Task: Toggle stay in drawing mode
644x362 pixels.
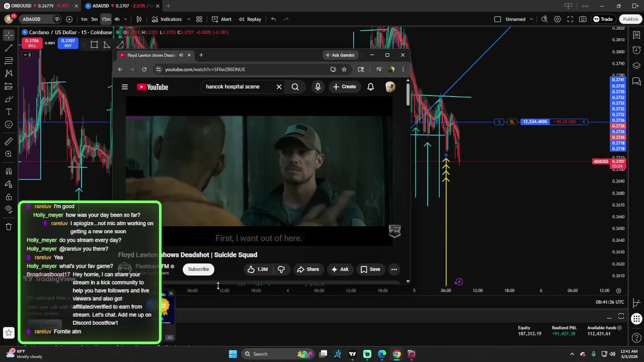Action: point(9,184)
